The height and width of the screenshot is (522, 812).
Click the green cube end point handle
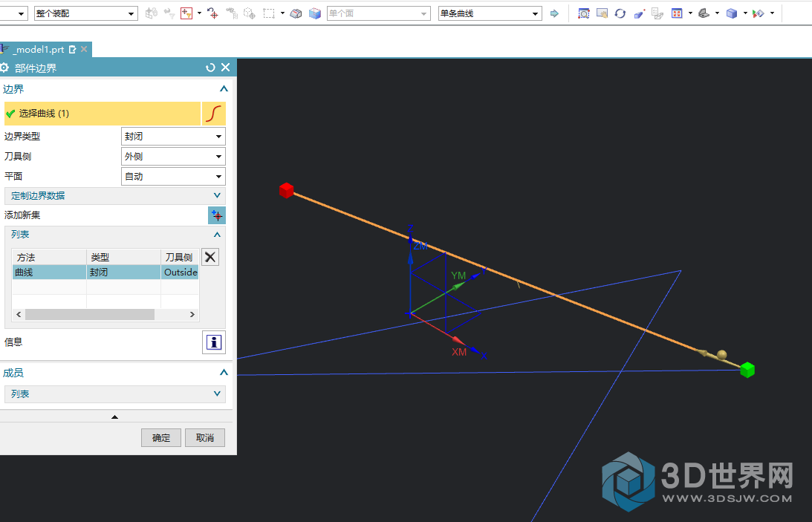(x=747, y=370)
